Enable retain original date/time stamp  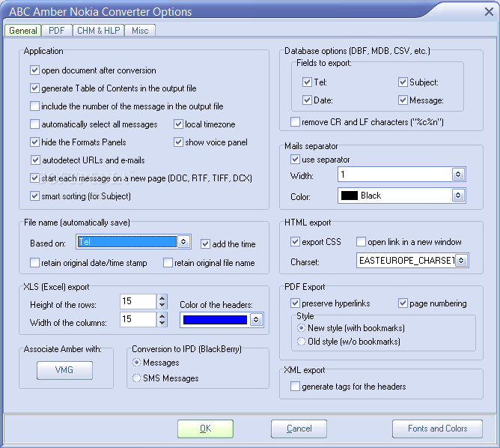coord(34,263)
